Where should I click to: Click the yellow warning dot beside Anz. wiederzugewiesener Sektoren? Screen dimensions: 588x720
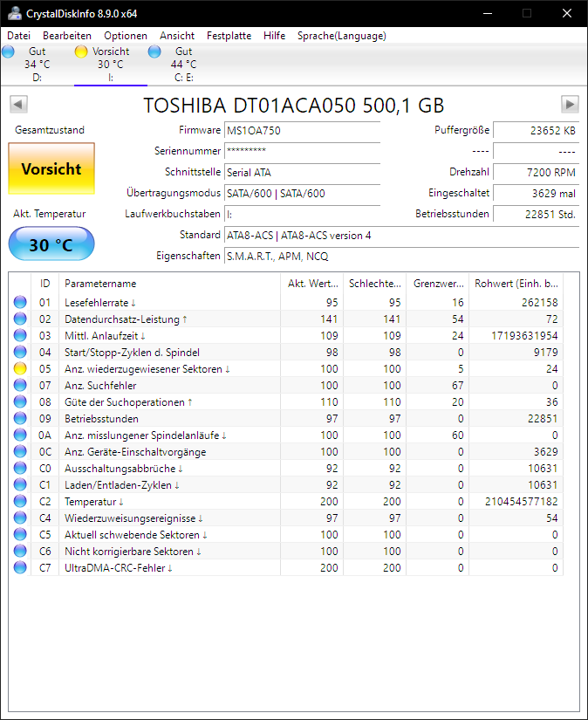click(x=19, y=367)
